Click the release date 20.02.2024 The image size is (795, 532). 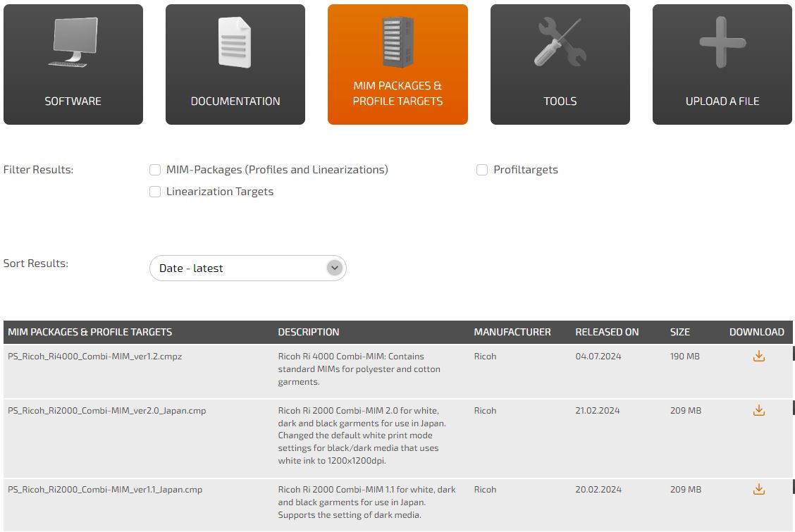(x=598, y=490)
